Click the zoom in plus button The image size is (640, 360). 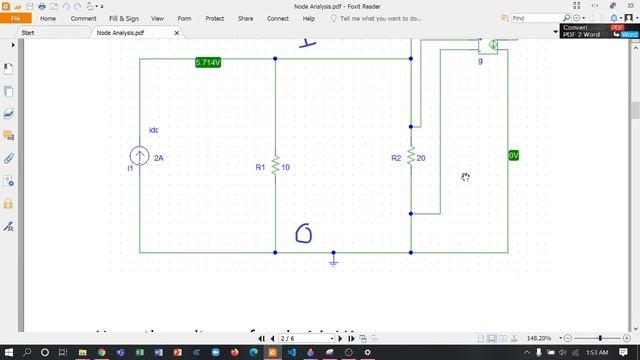coord(627,338)
